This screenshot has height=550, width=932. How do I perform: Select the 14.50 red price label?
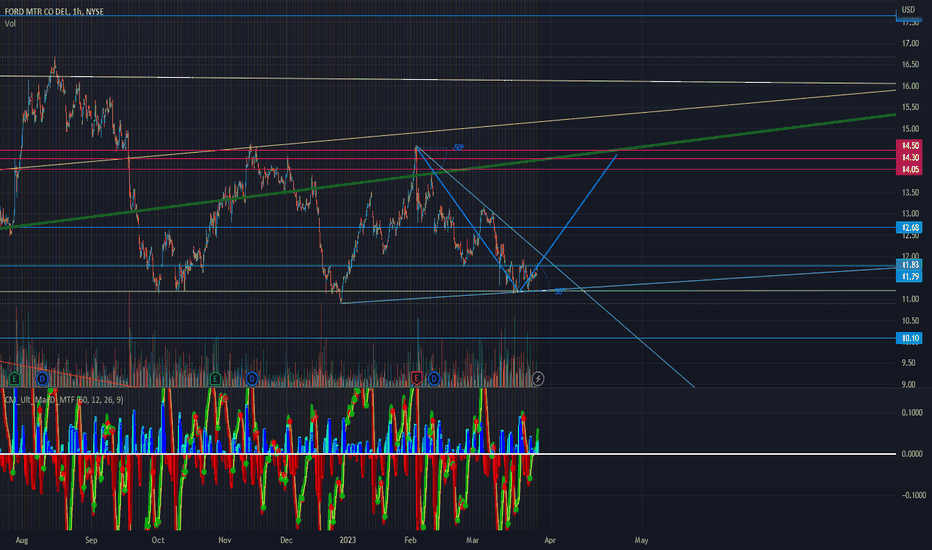pos(909,145)
